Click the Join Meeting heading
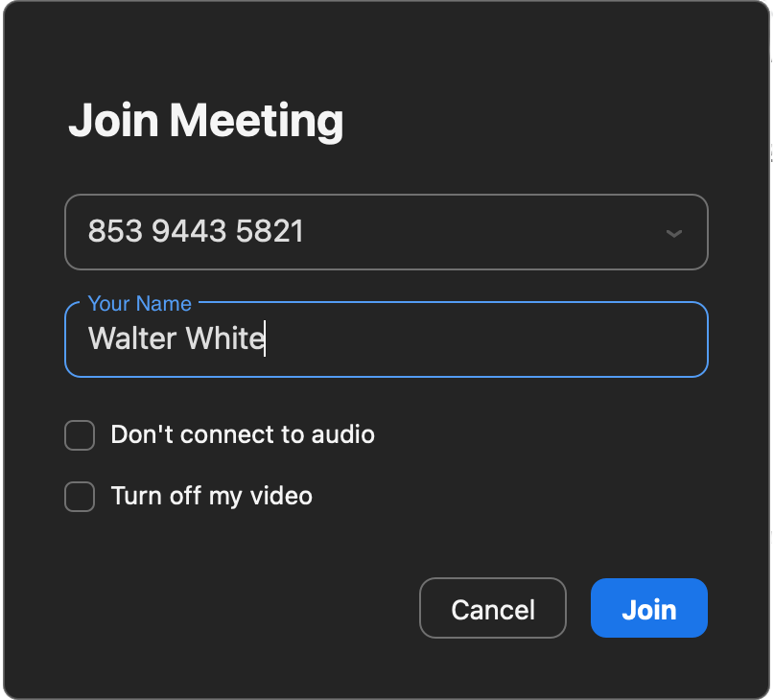The height and width of the screenshot is (700, 774). point(205,122)
